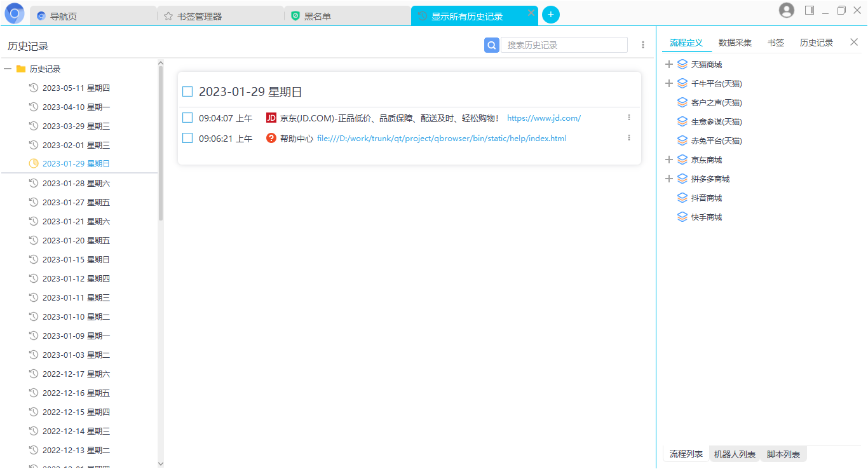
Task: Click the browser logo icon
Action: click(14, 13)
